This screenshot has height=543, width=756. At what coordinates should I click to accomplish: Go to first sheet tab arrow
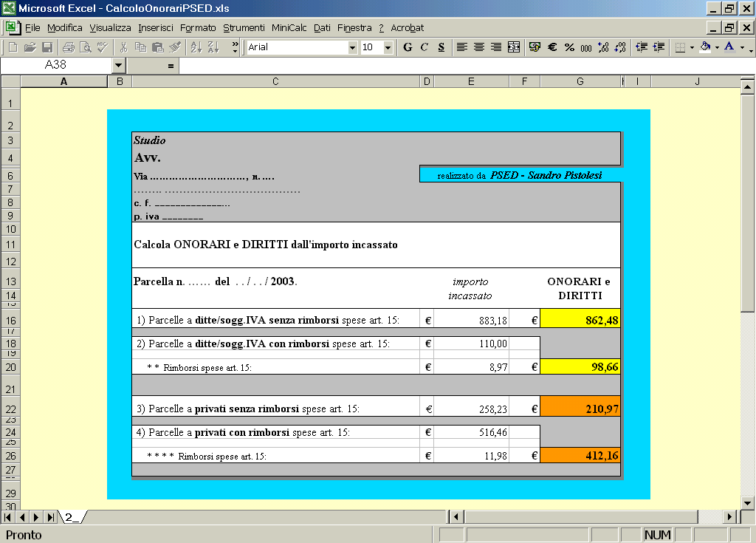pos(7,517)
